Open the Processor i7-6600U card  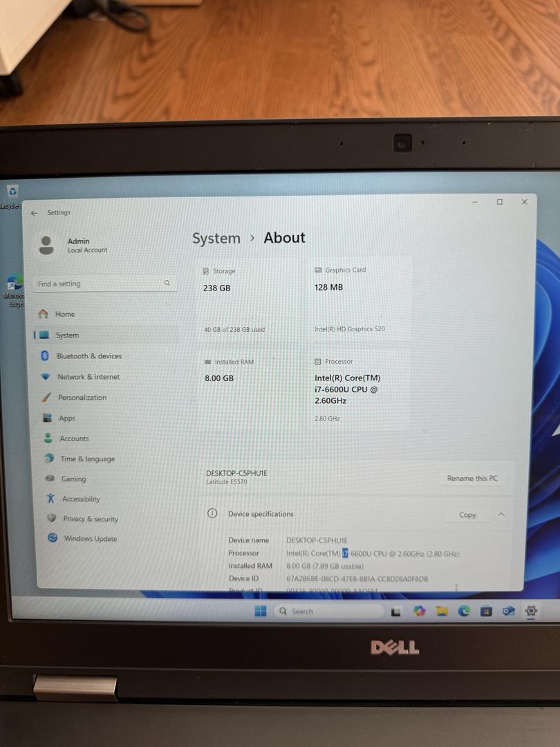[x=359, y=391]
